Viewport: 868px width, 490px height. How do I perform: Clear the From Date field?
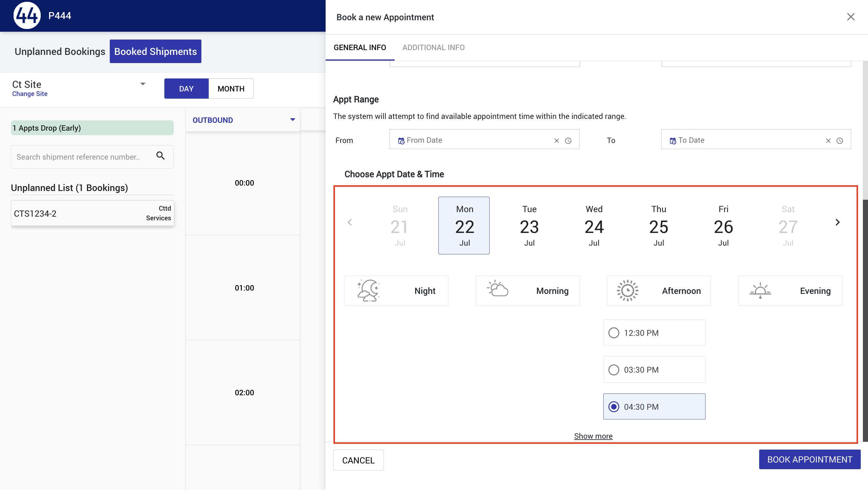(557, 141)
